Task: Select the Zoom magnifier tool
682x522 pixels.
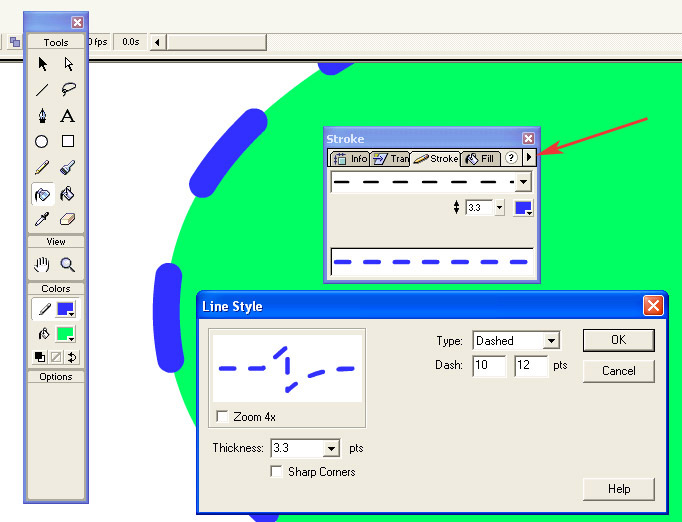Action: click(67, 264)
